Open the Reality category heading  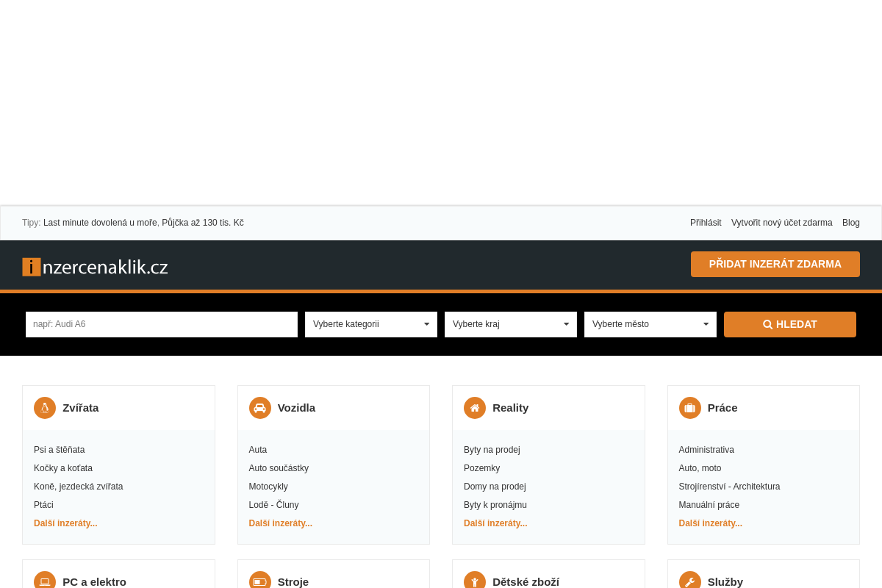click(x=511, y=408)
